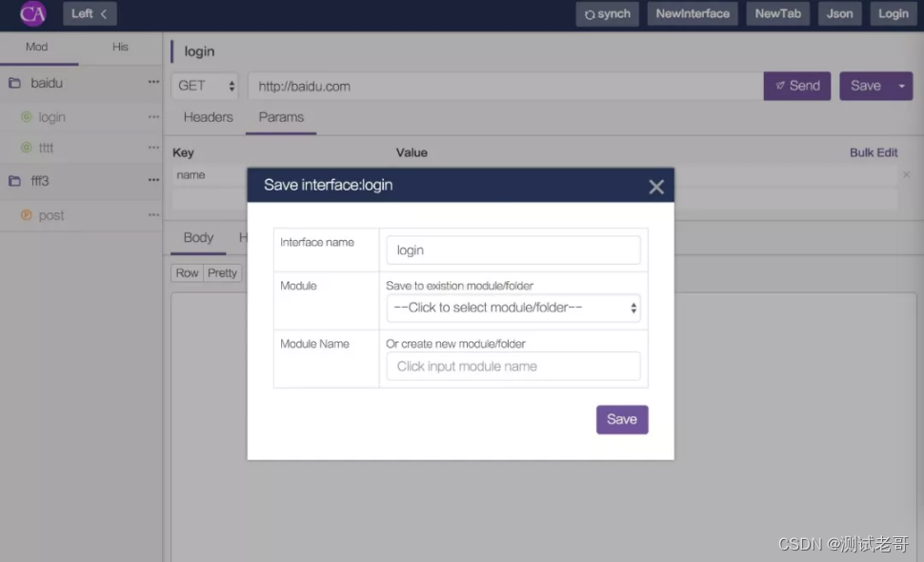Switch to the His tab

[120, 47]
